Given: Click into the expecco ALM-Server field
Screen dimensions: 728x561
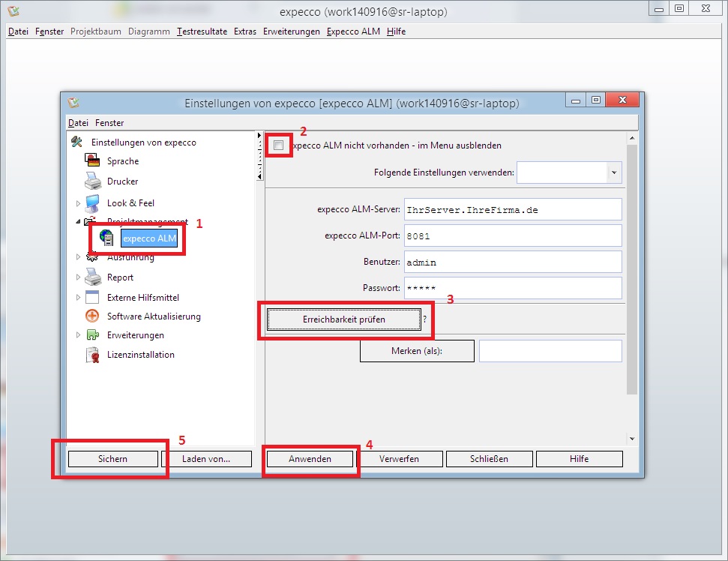Looking at the screenshot, I should pos(513,210).
